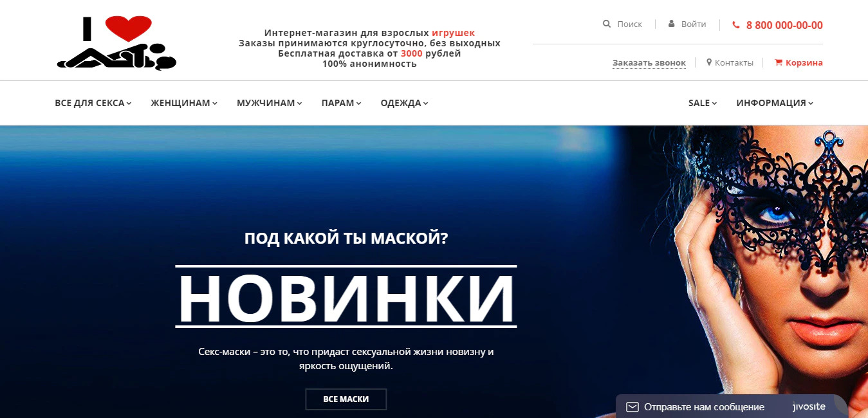Click the I love logo image
This screenshot has width=868, height=418.
tap(116, 42)
